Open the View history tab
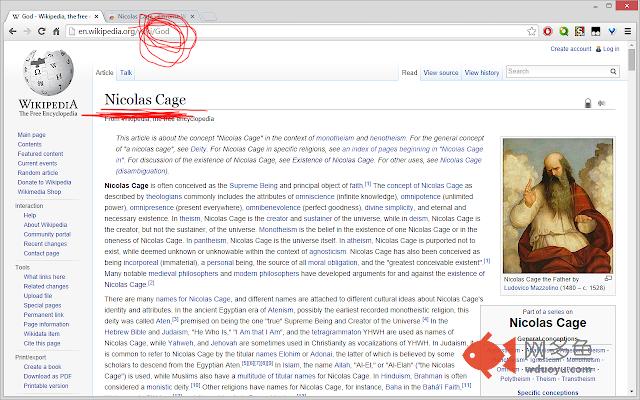Viewport: 640px width, 400px height. (482, 73)
